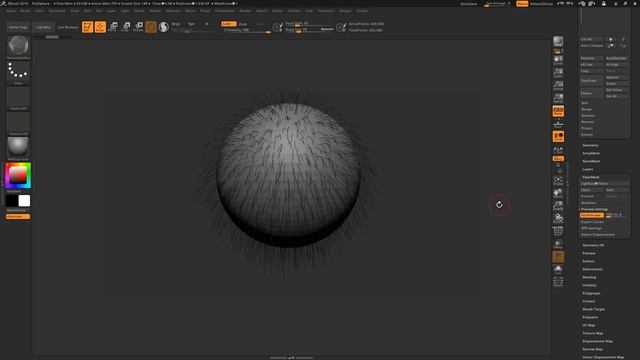Toggle Persp perspective view
This screenshot has width=640, height=360.
point(558,111)
